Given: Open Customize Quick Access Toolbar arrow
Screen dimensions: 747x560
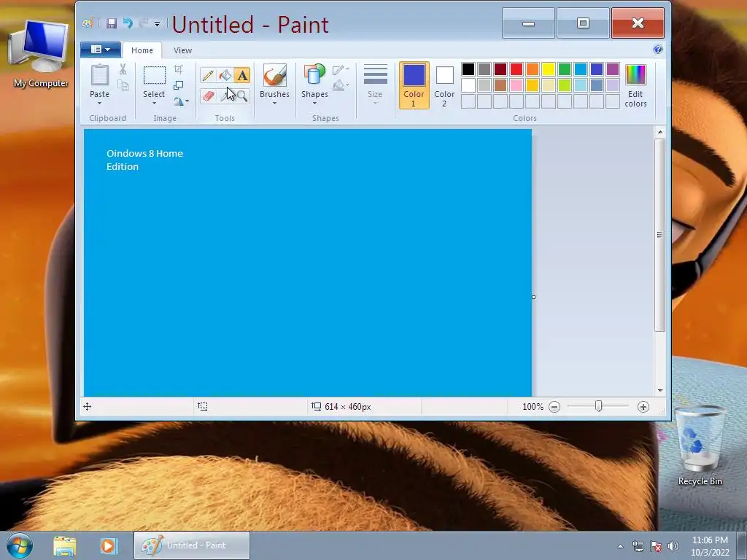Looking at the screenshot, I should click(158, 24).
